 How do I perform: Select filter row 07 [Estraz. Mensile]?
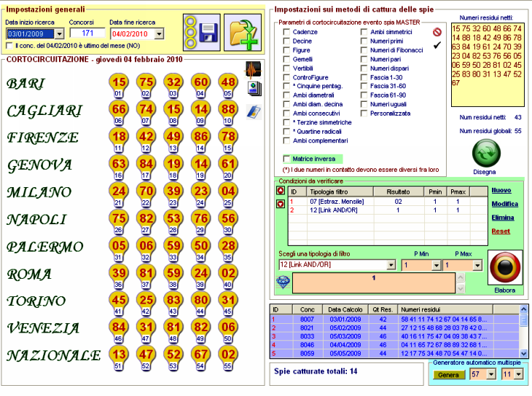[x=388, y=202]
